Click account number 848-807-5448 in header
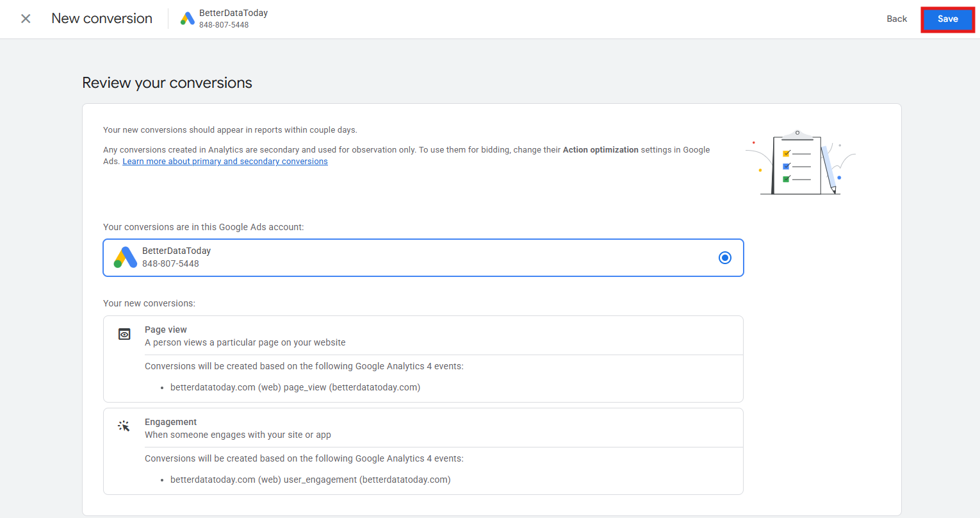This screenshot has height=518, width=980. [x=224, y=25]
